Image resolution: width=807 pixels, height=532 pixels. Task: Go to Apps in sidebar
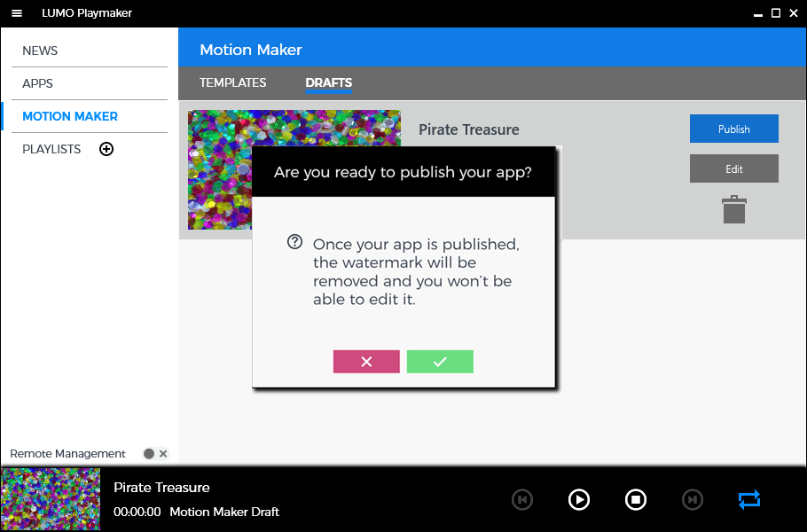pyautogui.click(x=38, y=83)
